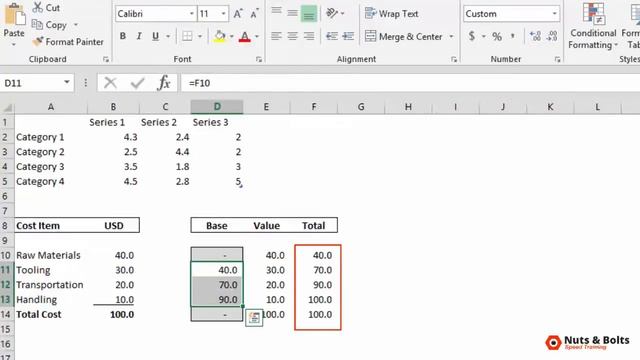Screen dimensions: 640x360
Task: Click Decrease Indent
Action: pyautogui.click(x=331, y=36)
